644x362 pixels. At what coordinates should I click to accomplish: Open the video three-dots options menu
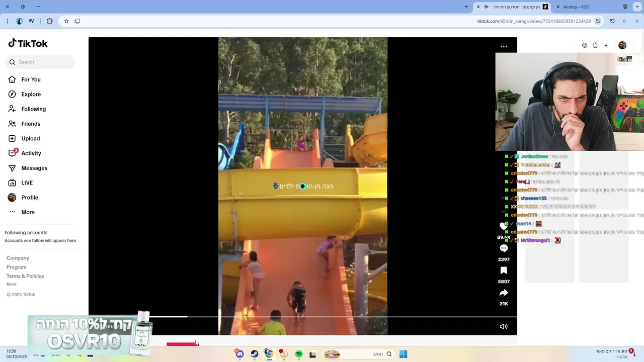504,46
